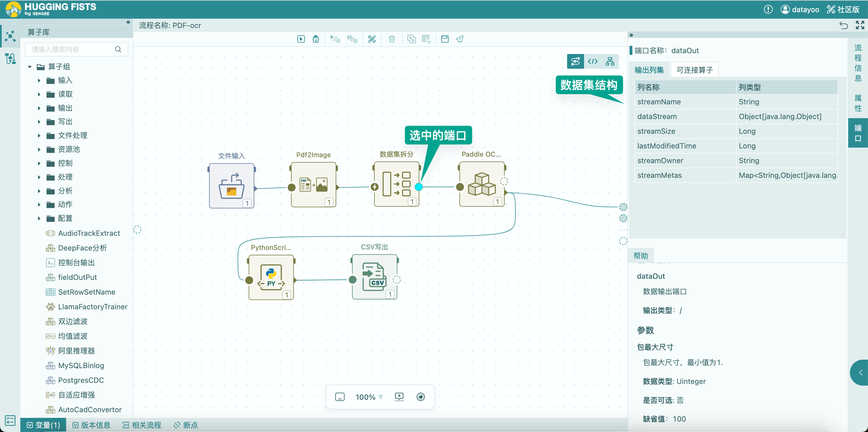The width and height of the screenshot is (868, 432).
Task: Click the Paddle OCR node icon
Action: [482, 184]
